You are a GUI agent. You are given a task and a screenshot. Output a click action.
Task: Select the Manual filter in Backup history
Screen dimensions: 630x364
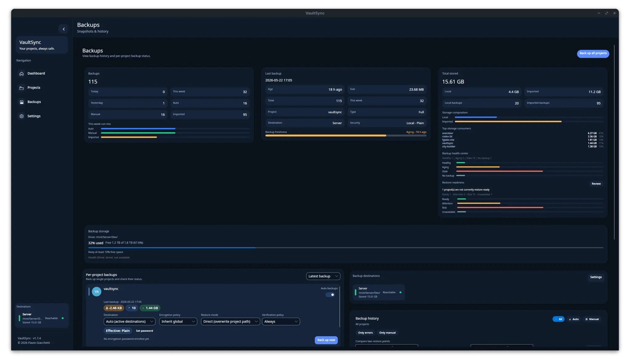592,319
